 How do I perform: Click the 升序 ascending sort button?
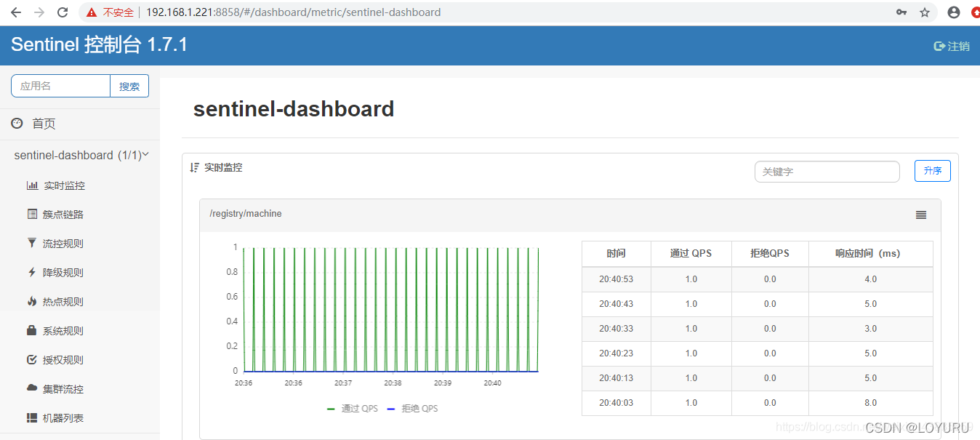[x=932, y=170]
